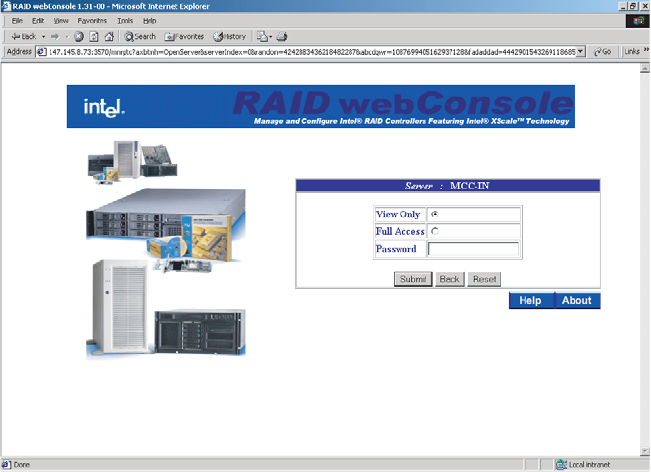Click the Reset button
651x472 pixels.
tap(485, 279)
